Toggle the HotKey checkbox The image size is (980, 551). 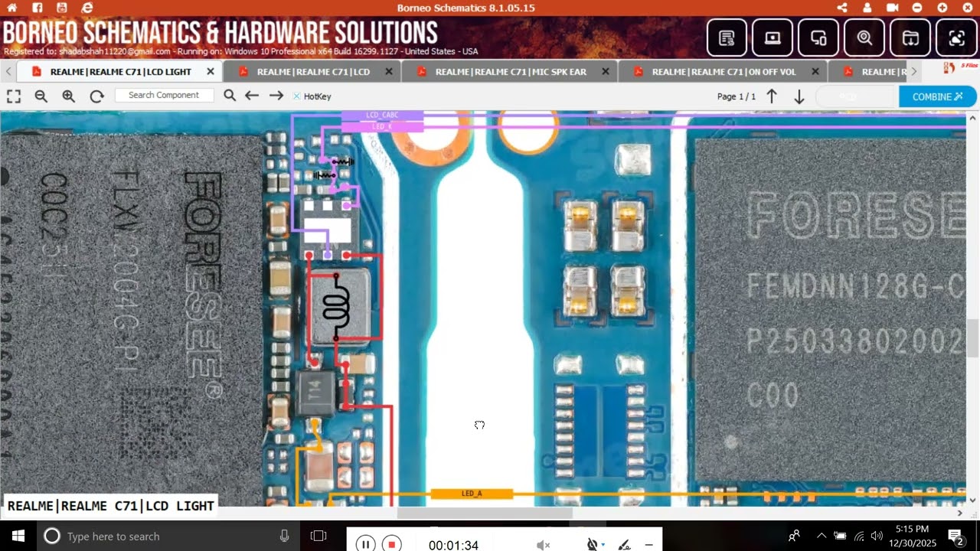click(297, 96)
